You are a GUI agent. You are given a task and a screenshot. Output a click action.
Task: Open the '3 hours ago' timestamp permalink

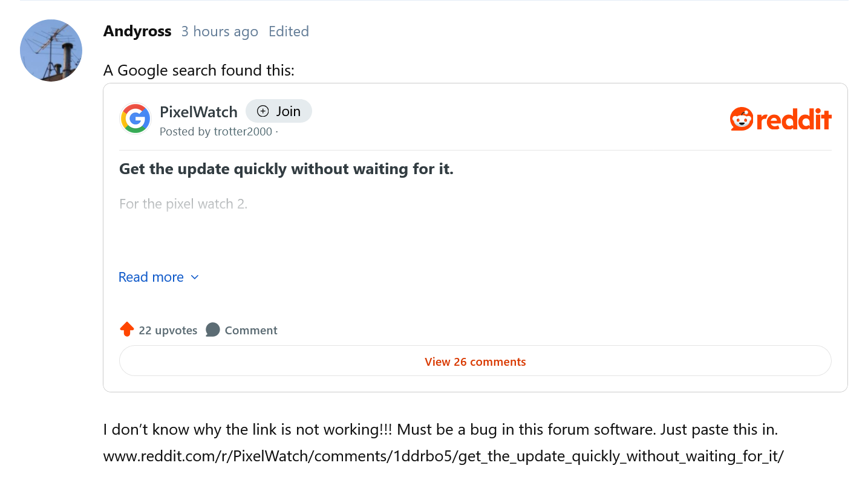(x=220, y=31)
